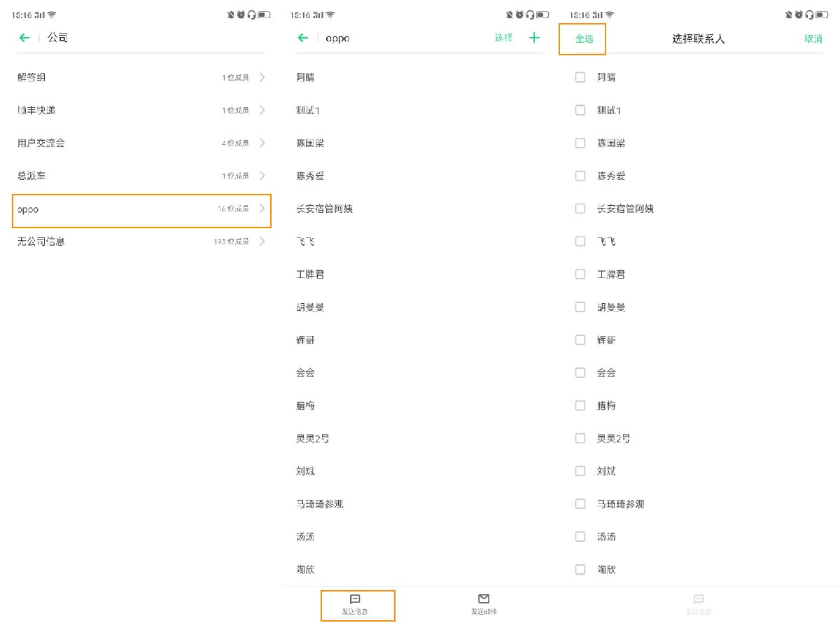This screenshot has height=623, width=840.
Task: Tap the alarm clock status bar icon
Action: pyautogui.click(x=241, y=15)
